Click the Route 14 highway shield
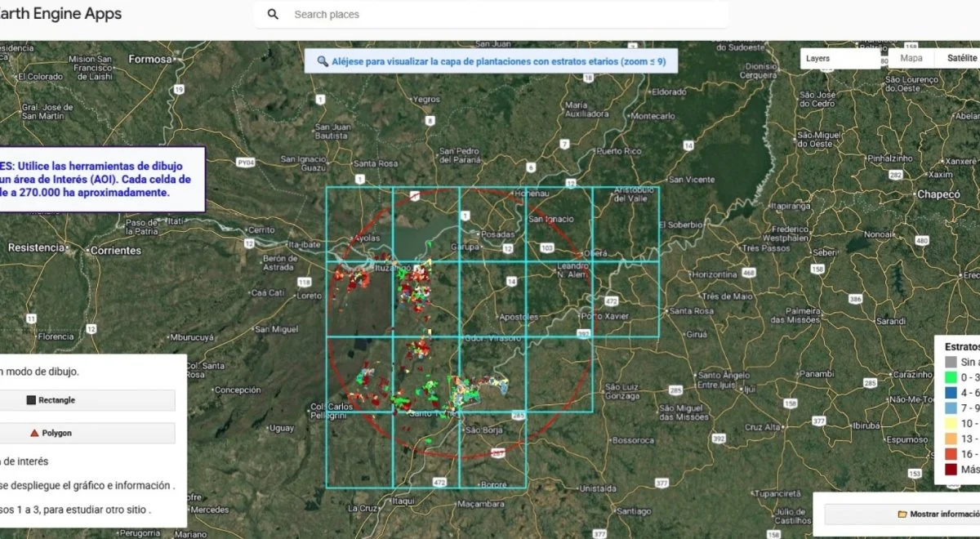This screenshot has height=539, width=980. [x=512, y=280]
